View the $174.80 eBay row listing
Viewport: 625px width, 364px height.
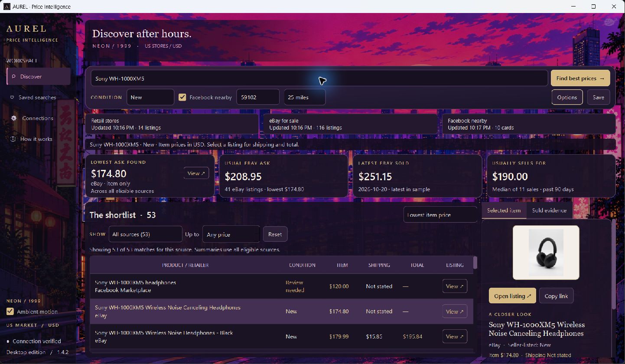click(x=455, y=311)
